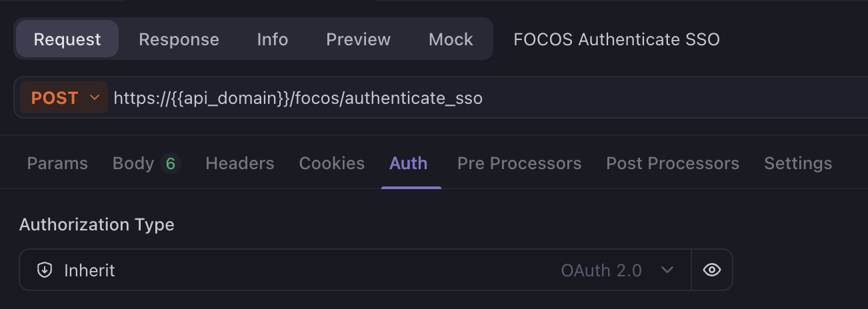The height and width of the screenshot is (309, 868).
Task: Open the POST method dropdown
Action: 64,98
